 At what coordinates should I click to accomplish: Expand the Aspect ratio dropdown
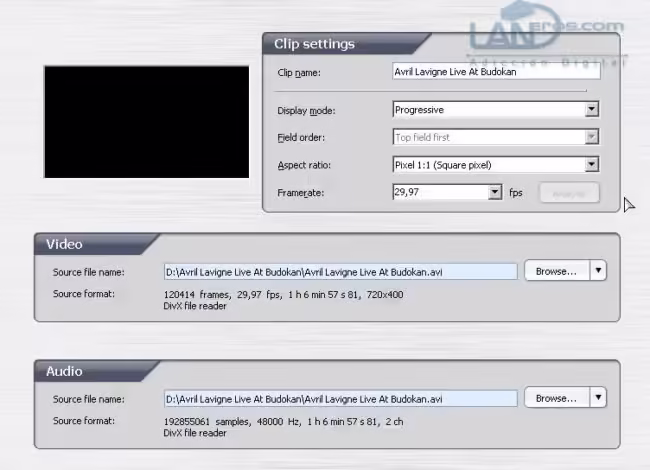496,165
